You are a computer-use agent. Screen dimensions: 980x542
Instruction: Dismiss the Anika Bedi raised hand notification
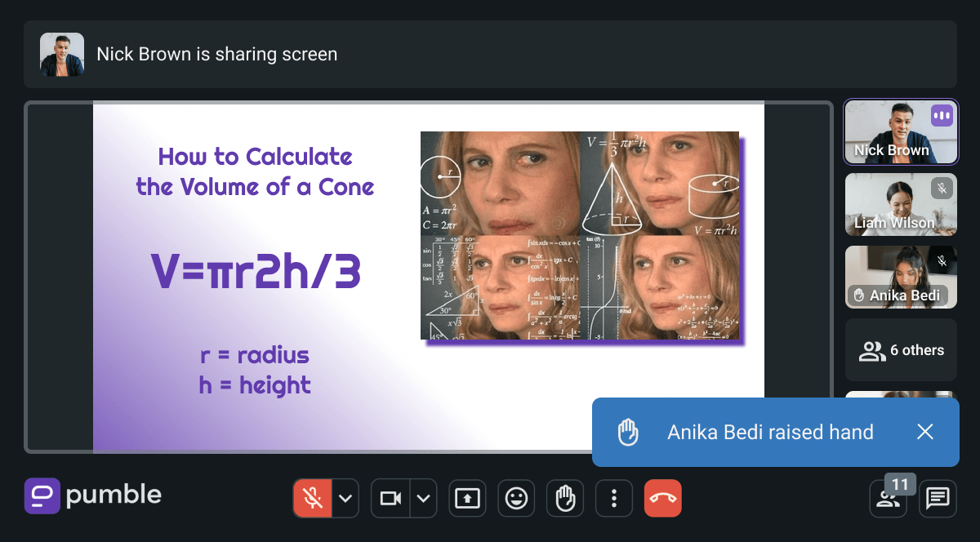[924, 432]
